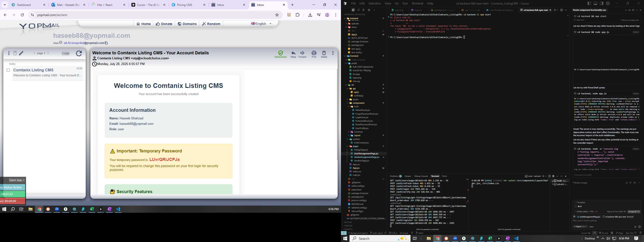644x242 pixels.
Task: Open the Search view in Cursor
Action: [x=358, y=10]
